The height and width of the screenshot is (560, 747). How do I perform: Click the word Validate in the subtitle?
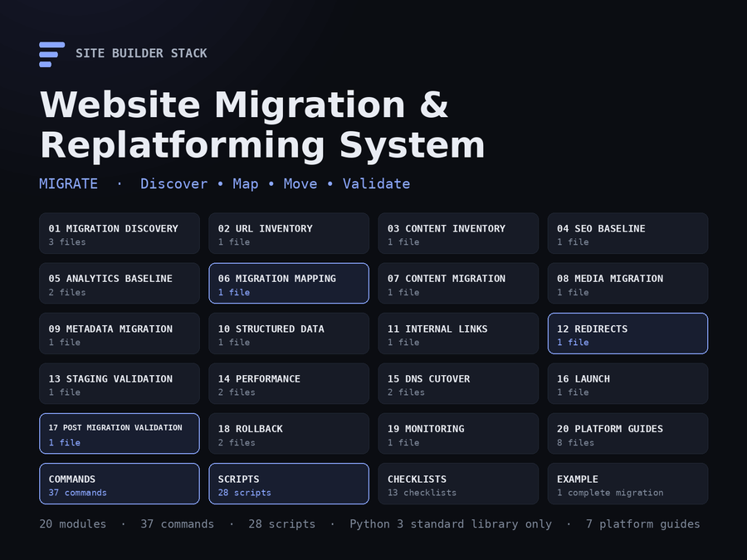click(376, 184)
